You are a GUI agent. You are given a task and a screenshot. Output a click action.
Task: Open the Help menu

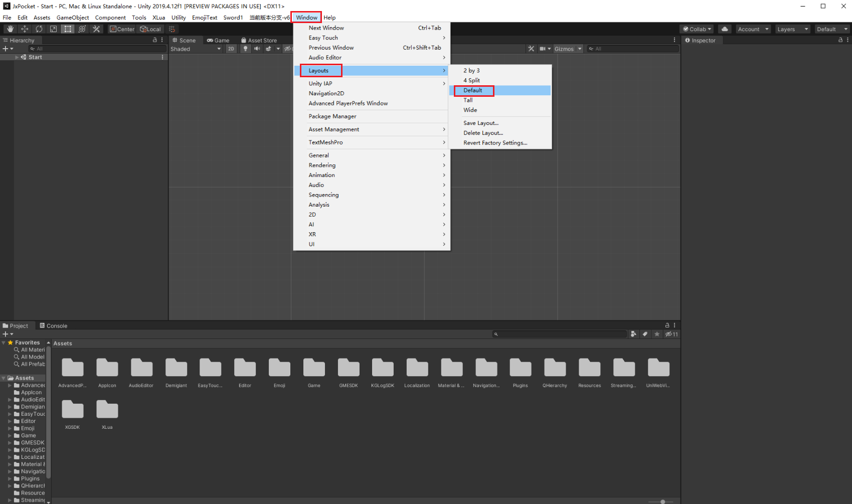point(329,17)
